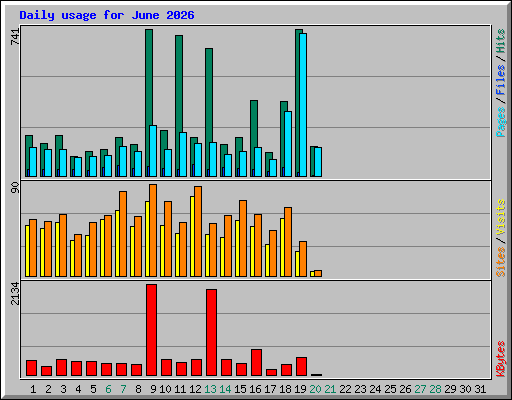The height and width of the screenshot is (400, 512).
Task: Click the blue 'Files' legend label
Action: 501,80
